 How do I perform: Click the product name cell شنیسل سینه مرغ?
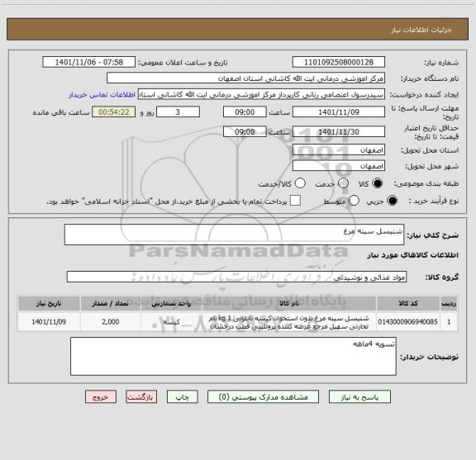pyautogui.click(x=289, y=322)
